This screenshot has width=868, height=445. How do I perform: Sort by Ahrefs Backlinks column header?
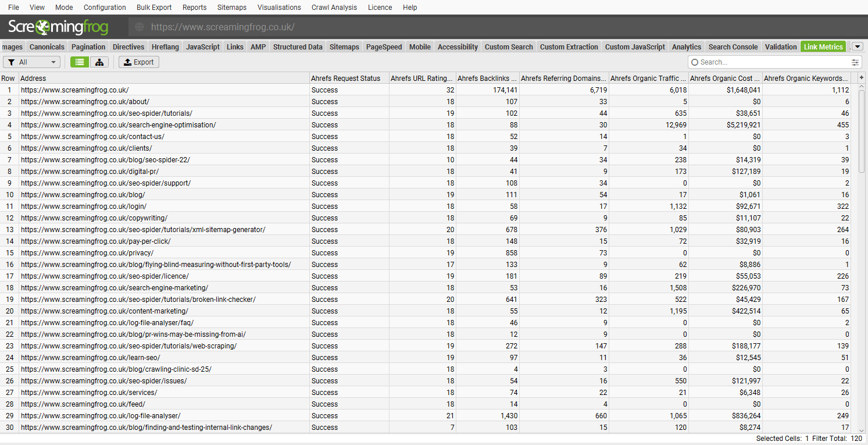487,78
